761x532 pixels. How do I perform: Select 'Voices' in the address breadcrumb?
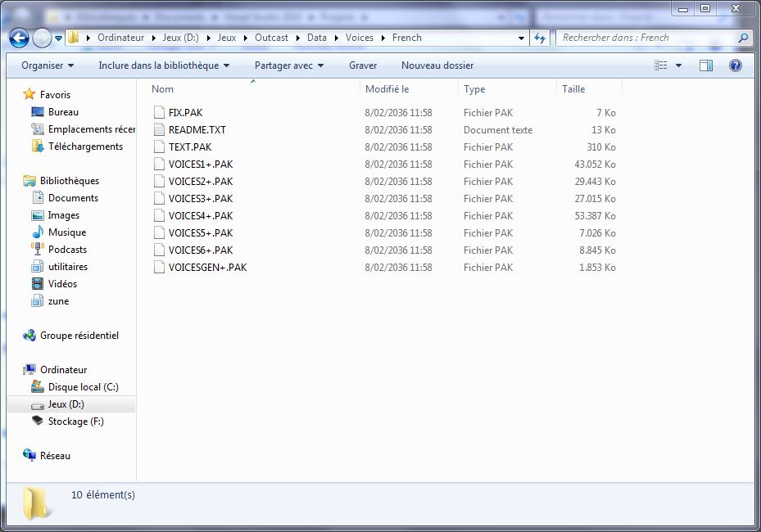click(359, 38)
